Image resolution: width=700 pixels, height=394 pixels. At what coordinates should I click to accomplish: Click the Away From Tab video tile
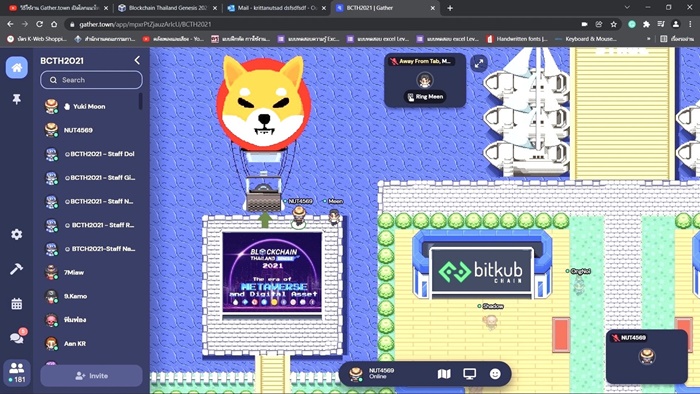(x=425, y=80)
